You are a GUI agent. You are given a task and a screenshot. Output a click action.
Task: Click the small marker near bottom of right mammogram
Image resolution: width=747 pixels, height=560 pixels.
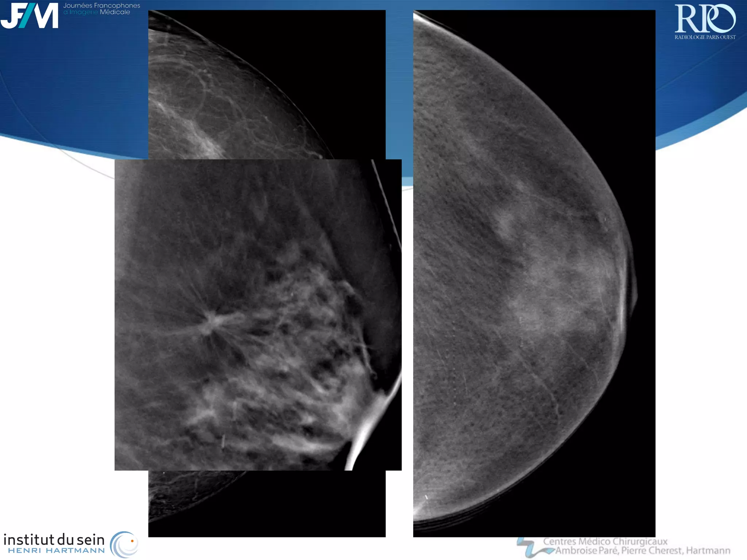[426, 497]
